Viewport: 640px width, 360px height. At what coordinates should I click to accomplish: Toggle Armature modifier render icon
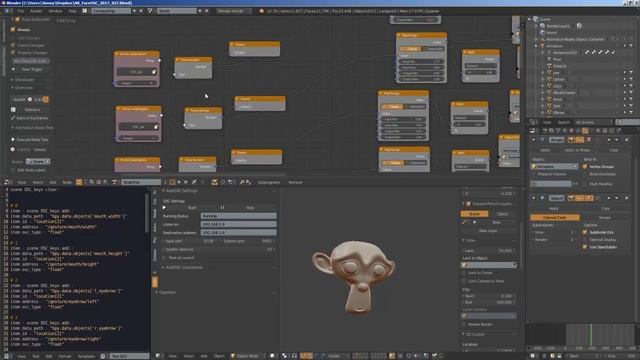(571, 140)
